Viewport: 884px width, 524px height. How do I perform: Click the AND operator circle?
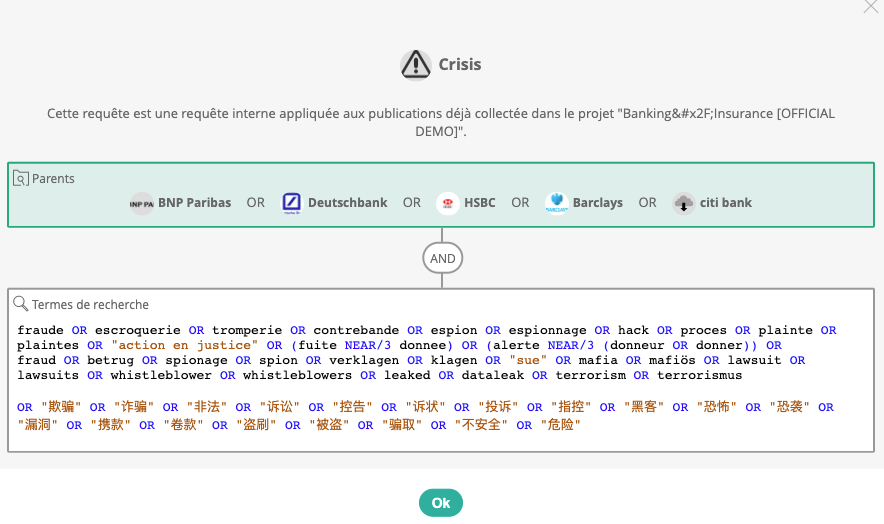(x=443, y=258)
